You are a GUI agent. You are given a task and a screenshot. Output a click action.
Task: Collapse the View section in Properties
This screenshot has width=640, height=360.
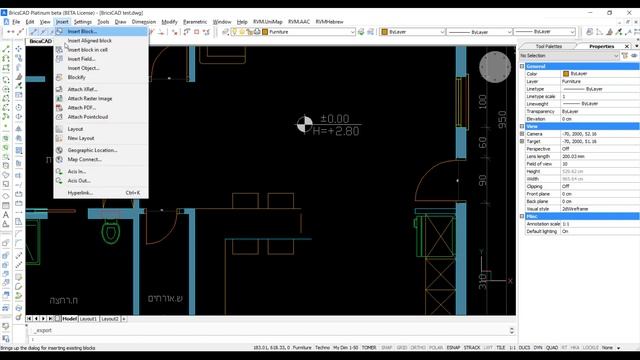point(522,126)
